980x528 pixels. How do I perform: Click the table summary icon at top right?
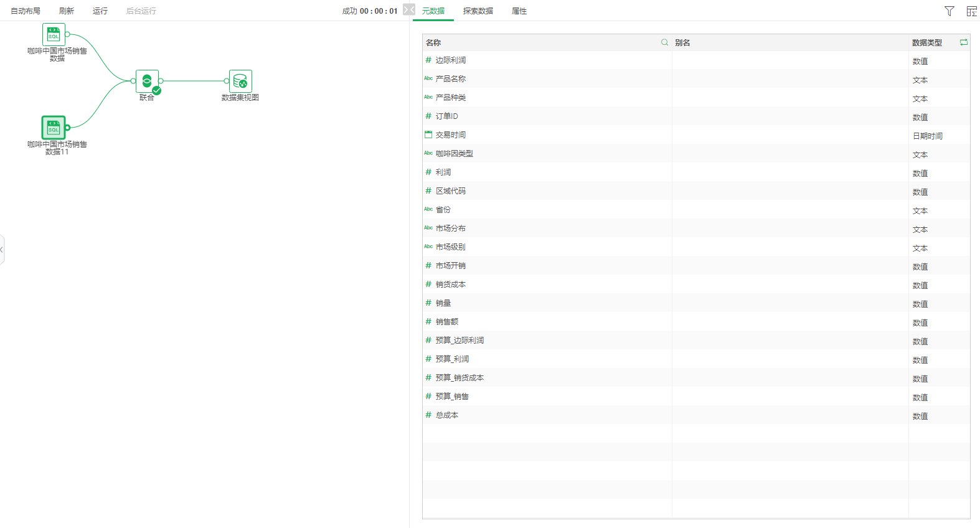(x=971, y=11)
